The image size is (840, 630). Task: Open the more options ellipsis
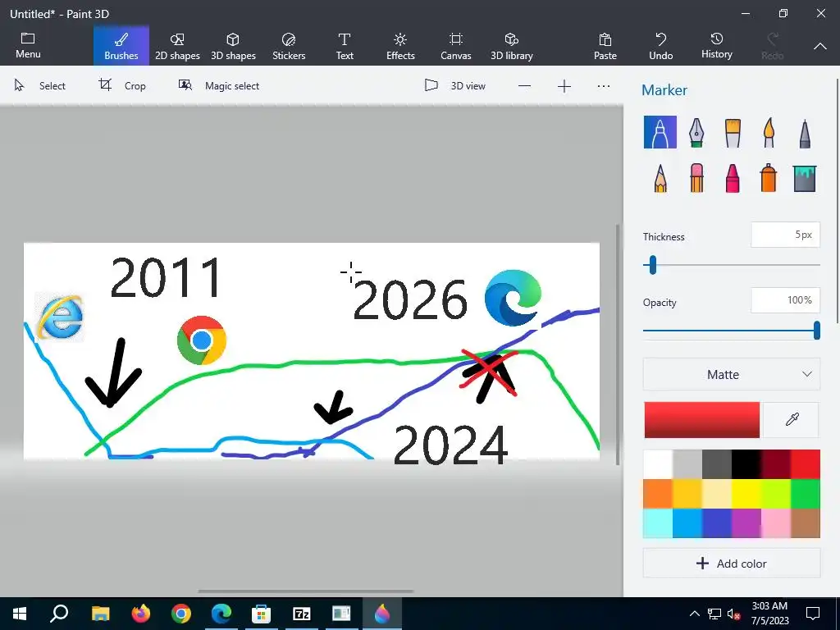pyautogui.click(x=604, y=86)
